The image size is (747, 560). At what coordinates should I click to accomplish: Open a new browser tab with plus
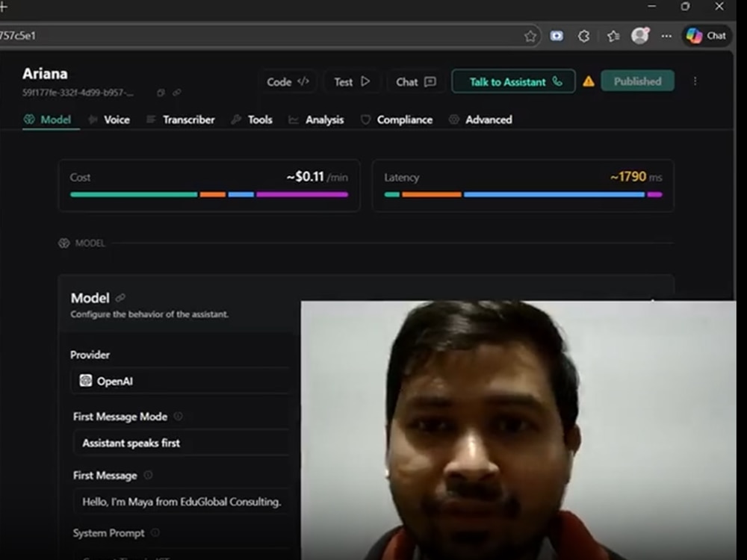tap(3, 7)
